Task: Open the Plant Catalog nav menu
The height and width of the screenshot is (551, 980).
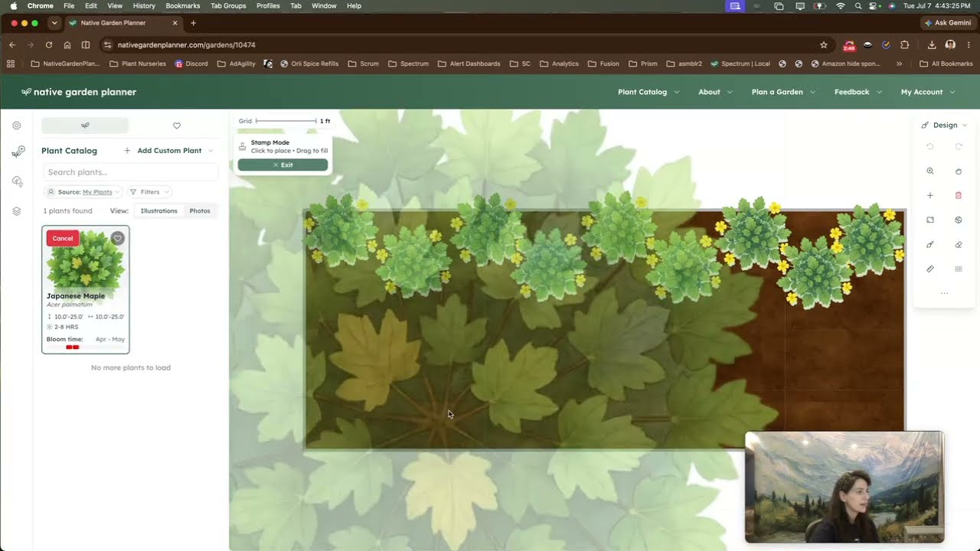Action: 648,92
